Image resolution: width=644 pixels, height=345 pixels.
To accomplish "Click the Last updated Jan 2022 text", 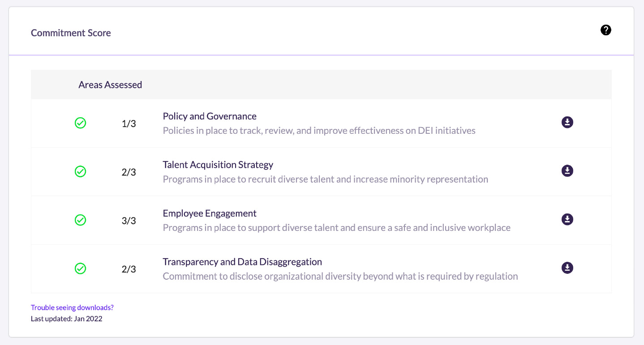I will pyautogui.click(x=67, y=319).
